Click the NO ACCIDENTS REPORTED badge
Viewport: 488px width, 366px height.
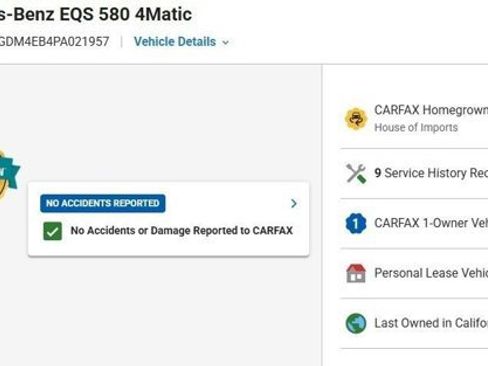tap(103, 203)
